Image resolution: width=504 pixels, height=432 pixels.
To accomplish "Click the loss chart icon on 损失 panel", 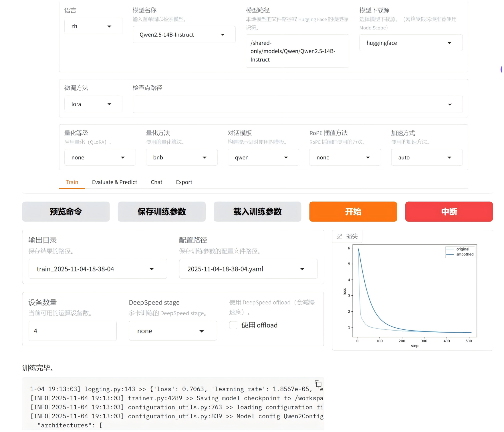I will [x=339, y=236].
